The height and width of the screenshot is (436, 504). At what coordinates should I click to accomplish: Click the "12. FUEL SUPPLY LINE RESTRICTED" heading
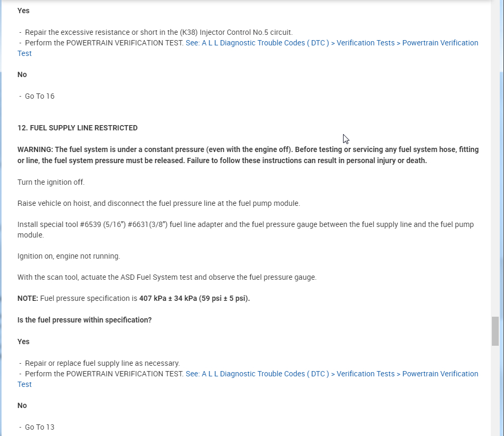pos(78,128)
